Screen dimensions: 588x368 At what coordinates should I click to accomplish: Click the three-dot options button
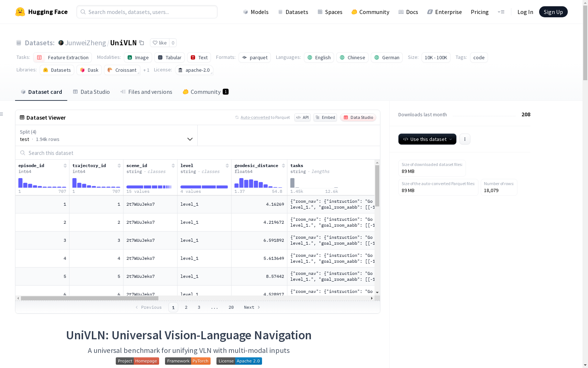click(465, 139)
